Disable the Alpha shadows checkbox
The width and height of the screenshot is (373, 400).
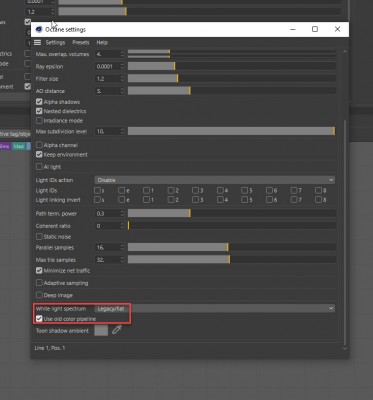tap(39, 102)
